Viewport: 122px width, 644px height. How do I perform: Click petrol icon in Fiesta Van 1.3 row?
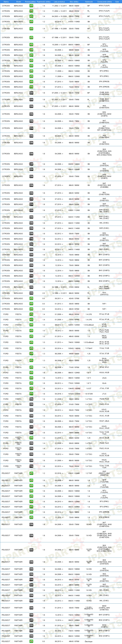coord(31,438)
